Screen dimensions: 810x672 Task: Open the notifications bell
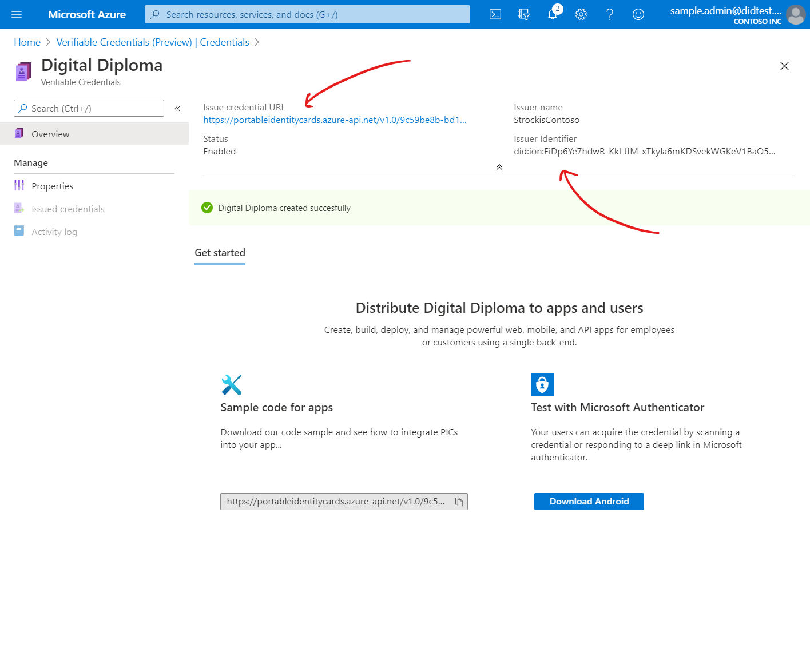(x=553, y=14)
